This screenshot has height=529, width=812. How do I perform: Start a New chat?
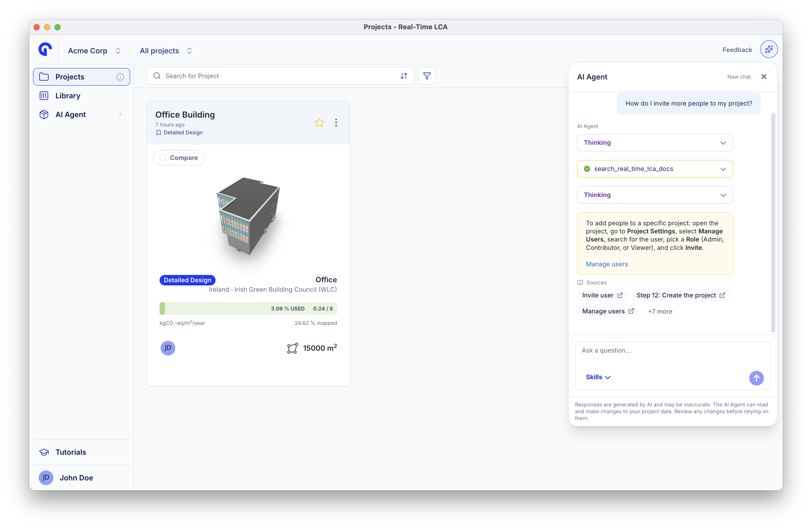pos(739,77)
